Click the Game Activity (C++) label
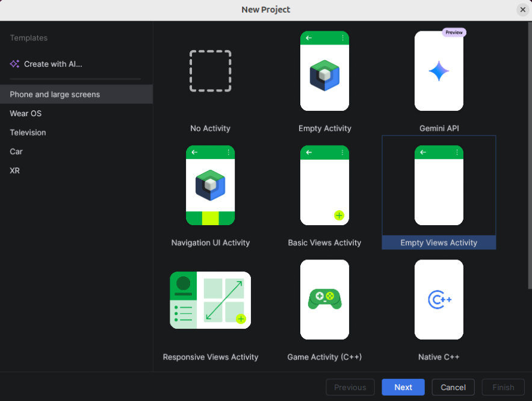 (x=324, y=357)
